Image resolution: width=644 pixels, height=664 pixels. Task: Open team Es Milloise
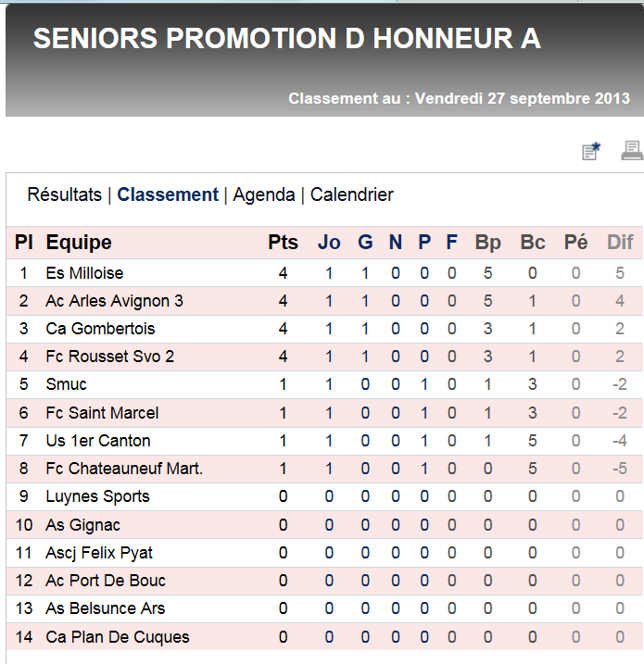click(x=84, y=273)
